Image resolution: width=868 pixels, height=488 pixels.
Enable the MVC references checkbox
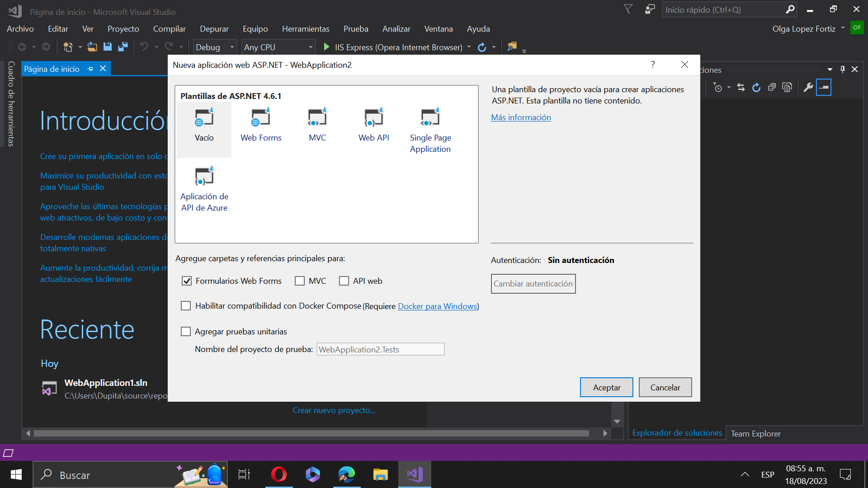(x=300, y=281)
